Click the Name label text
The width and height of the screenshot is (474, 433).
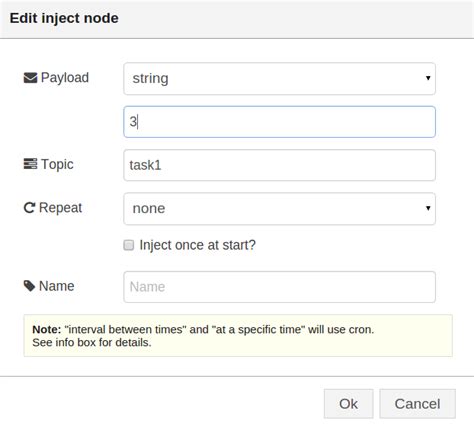(x=57, y=286)
